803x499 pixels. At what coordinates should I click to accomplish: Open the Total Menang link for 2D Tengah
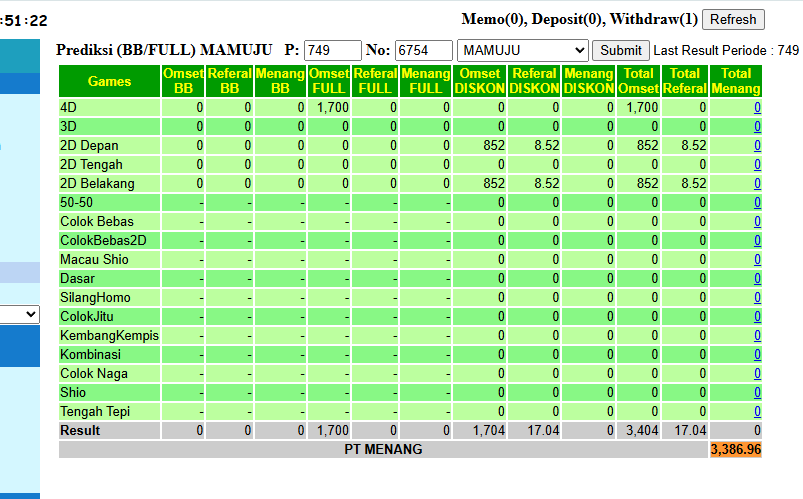[x=757, y=164]
